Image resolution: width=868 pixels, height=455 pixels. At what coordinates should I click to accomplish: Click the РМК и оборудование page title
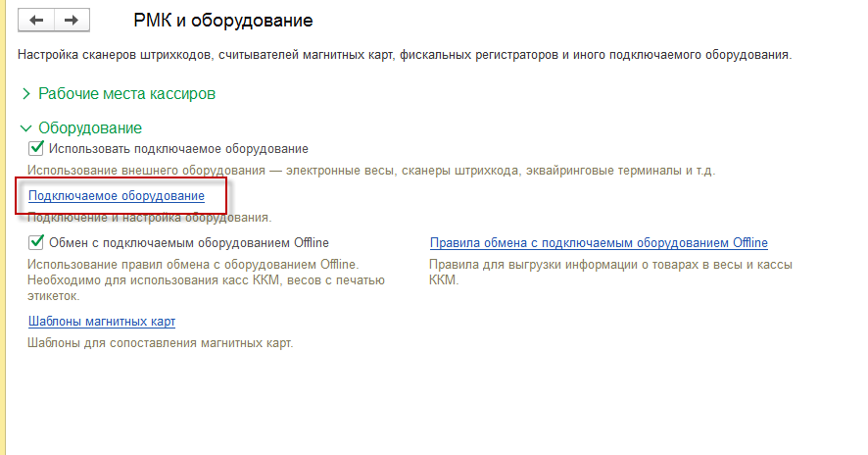coord(223,21)
